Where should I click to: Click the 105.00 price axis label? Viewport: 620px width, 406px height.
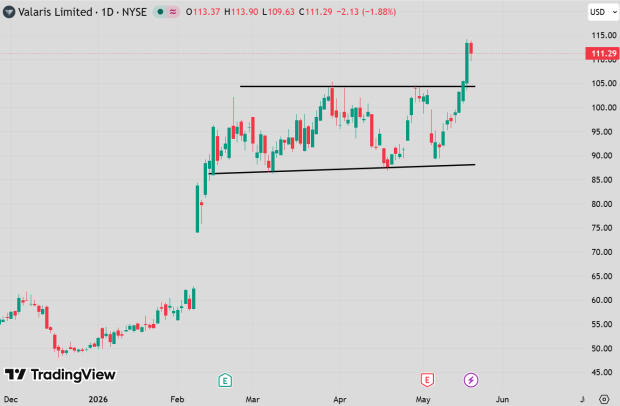coord(604,83)
